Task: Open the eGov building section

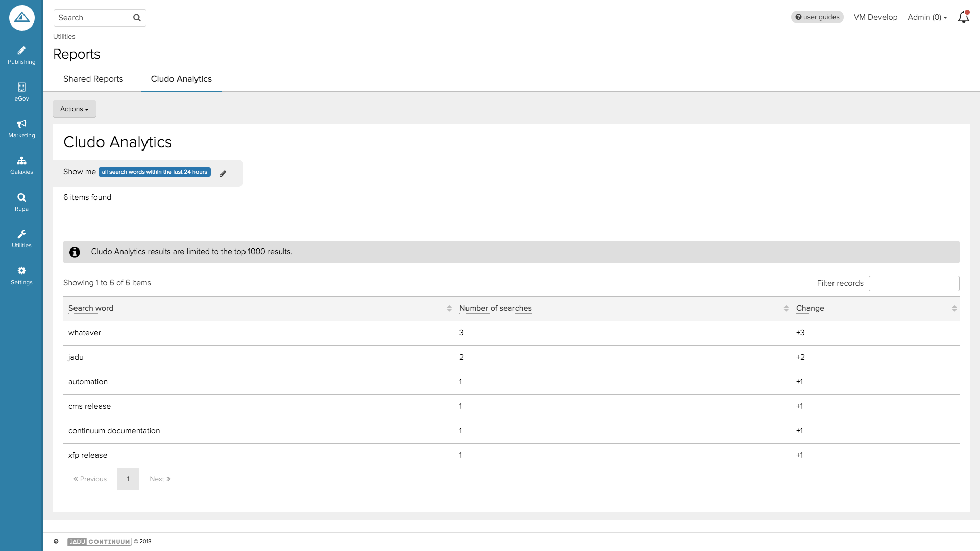Action: pos(21,92)
